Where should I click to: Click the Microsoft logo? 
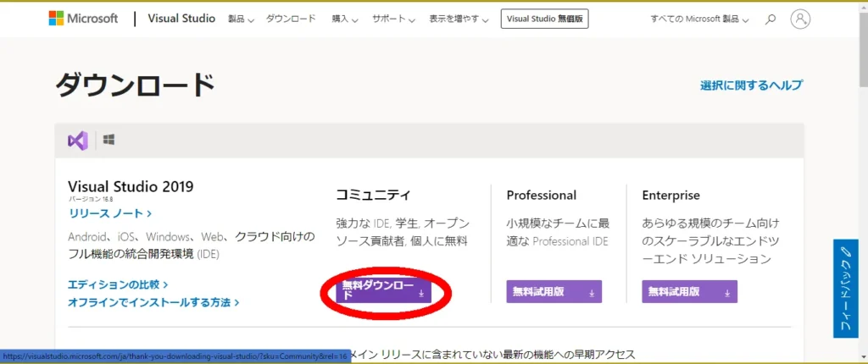(x=83, y=19)
